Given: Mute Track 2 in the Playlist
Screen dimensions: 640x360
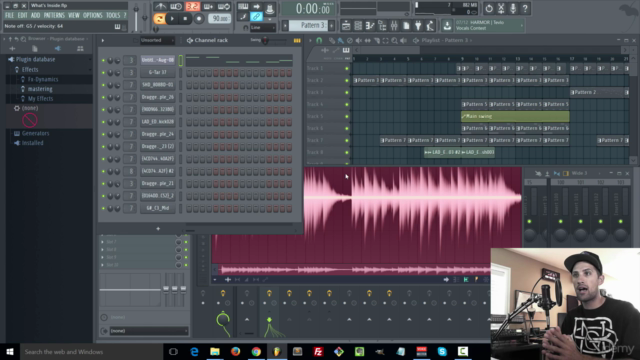Looking at the screenshot, I should click(x=347, y=80).
